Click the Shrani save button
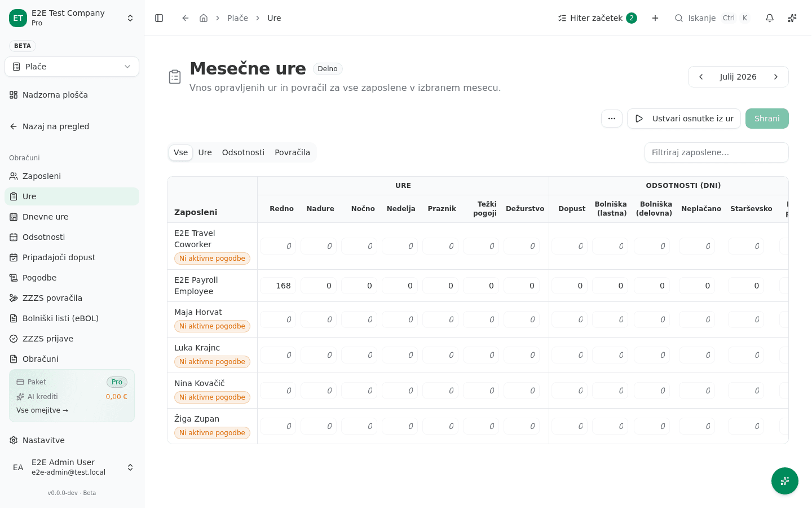This screenshot has width=812, height=508. tap(767, 119)
